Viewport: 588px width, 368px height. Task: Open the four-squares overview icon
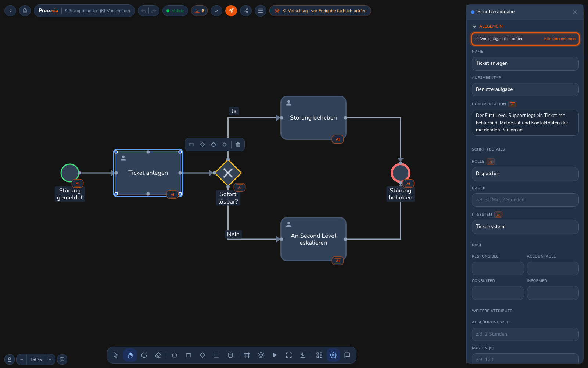(x=319, y=355)
